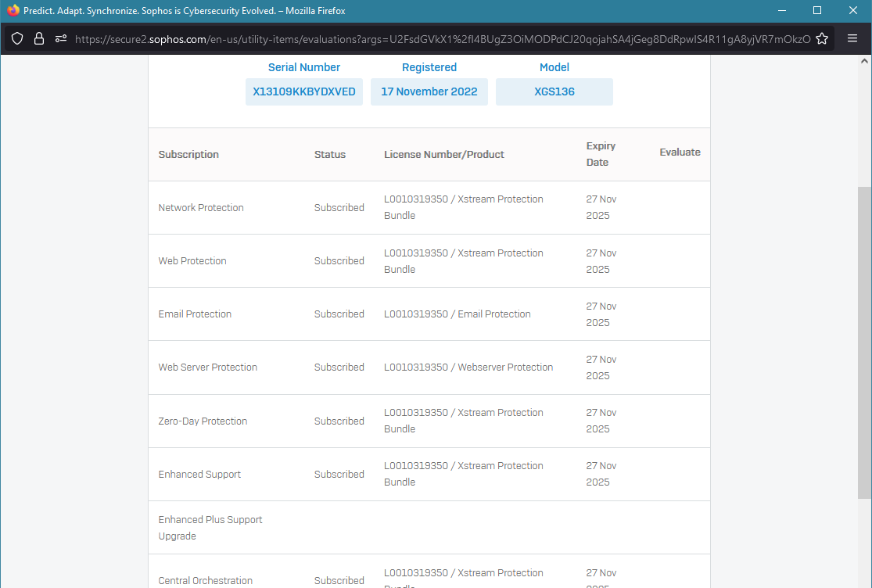Image resolution: width=872 pixels, height=588 pixels.
Task: Click expiry date for Web Protection
Action: point(601,261)
